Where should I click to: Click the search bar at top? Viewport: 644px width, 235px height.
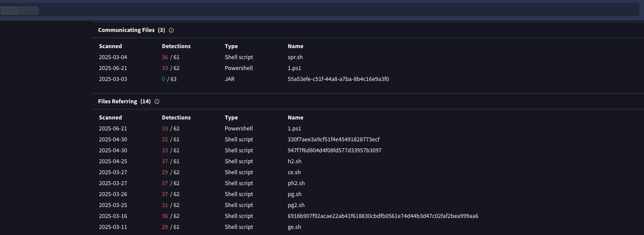coord(322,10)
